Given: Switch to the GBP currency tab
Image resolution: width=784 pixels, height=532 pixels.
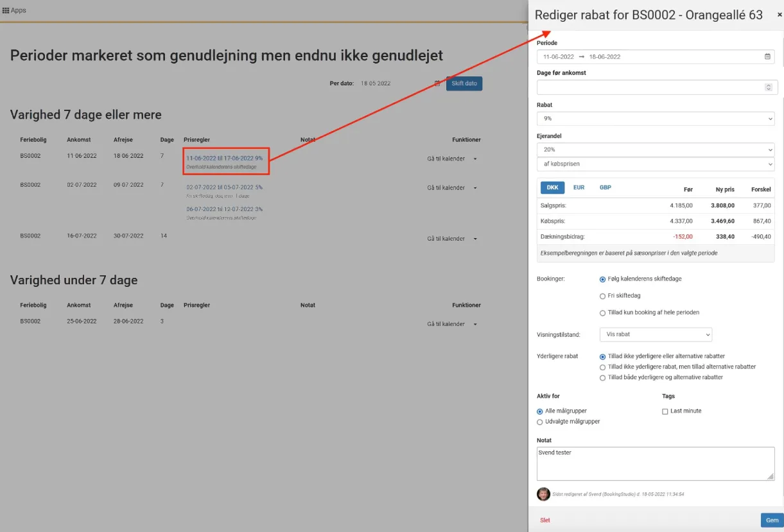Looking at the screenshot, I should (605, 187).
